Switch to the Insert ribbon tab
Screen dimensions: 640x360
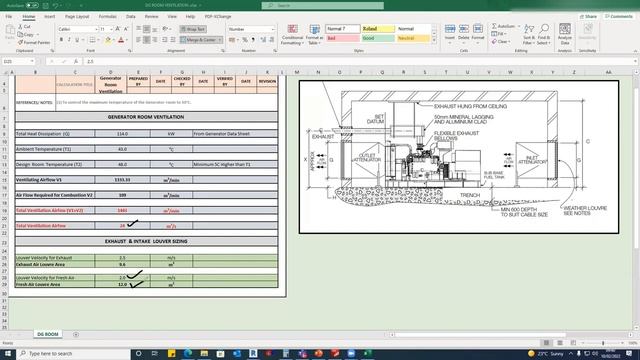49,16
